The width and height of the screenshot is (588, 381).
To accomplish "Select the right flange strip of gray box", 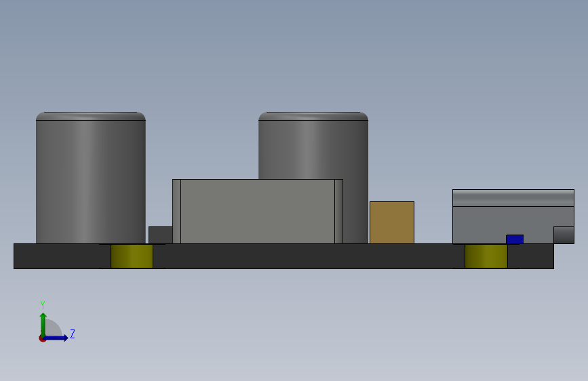I will 338,212.
